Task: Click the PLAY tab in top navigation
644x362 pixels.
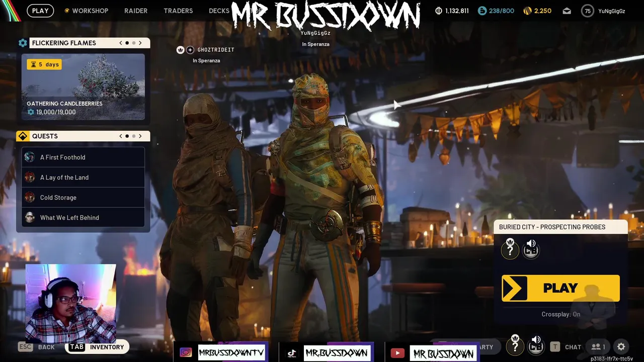Action: (x=40, y=11)
